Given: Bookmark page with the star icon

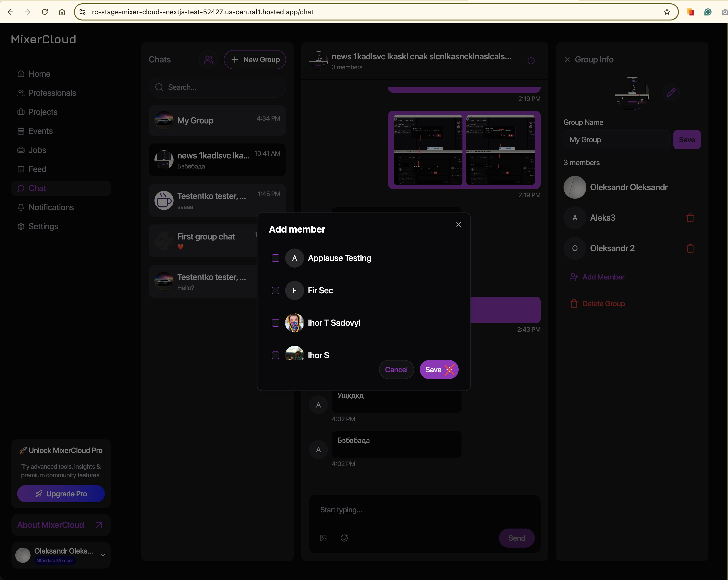Looking at the screenshot, I should point(666,12).
